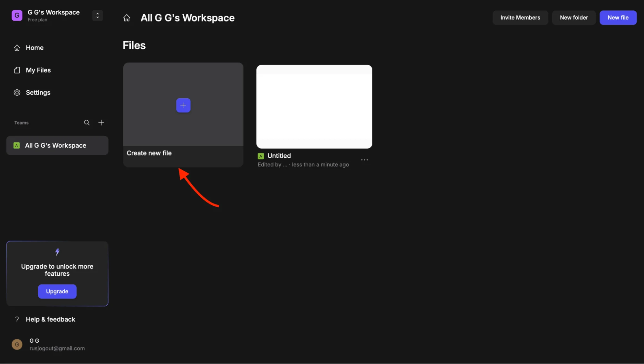
Task: Click Upgrade to unlock more features text
Action: coord(57,270)
